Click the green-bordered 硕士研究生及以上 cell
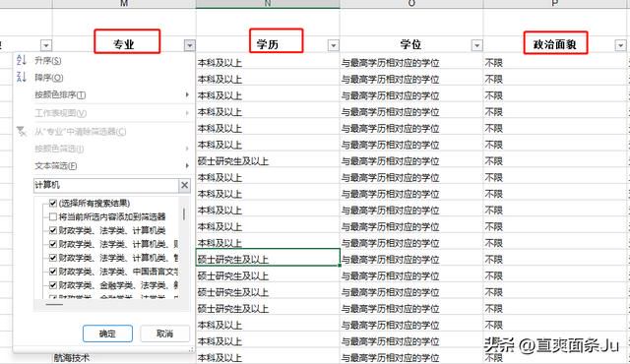Viewport: 630px width, 364px height. (x=268, y=257)
